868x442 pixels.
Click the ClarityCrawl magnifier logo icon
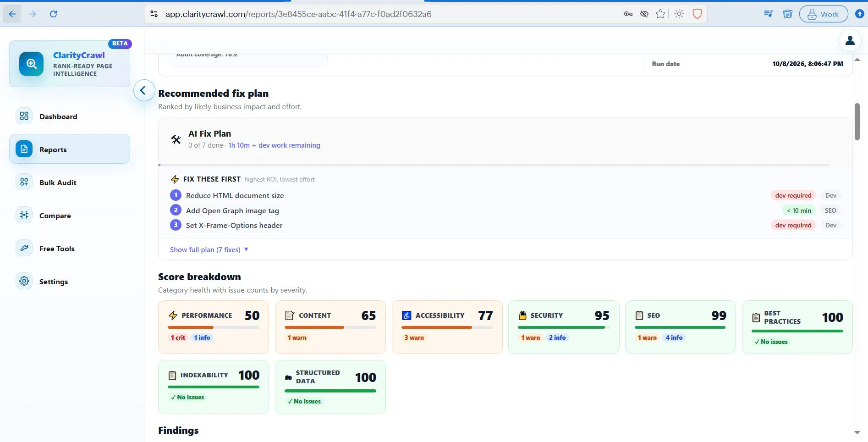coord(32,64)
